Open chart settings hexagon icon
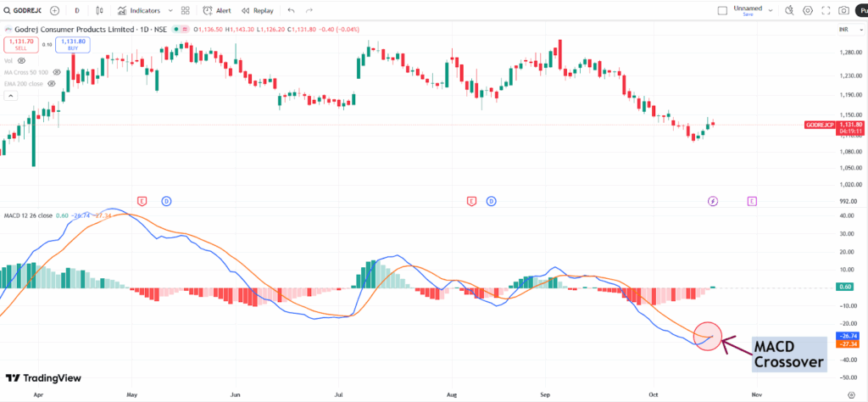 [x=807, y=11]
